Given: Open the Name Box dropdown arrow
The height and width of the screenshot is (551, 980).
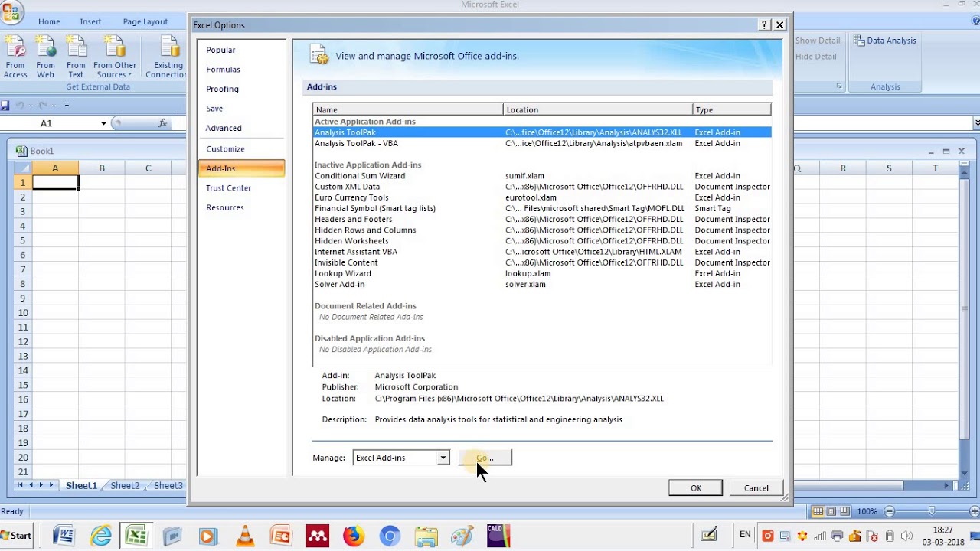Looking at the screenshot, I should [x=103, y=123].
